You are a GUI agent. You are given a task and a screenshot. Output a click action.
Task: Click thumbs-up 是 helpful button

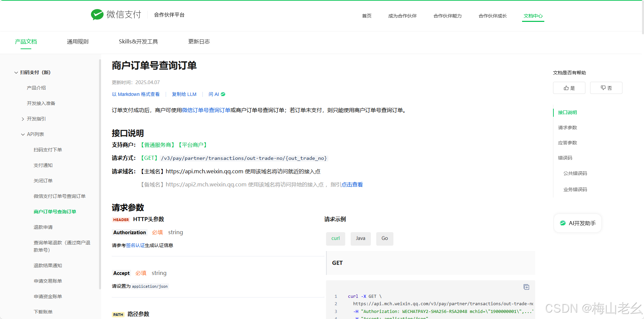click(569, 88)
